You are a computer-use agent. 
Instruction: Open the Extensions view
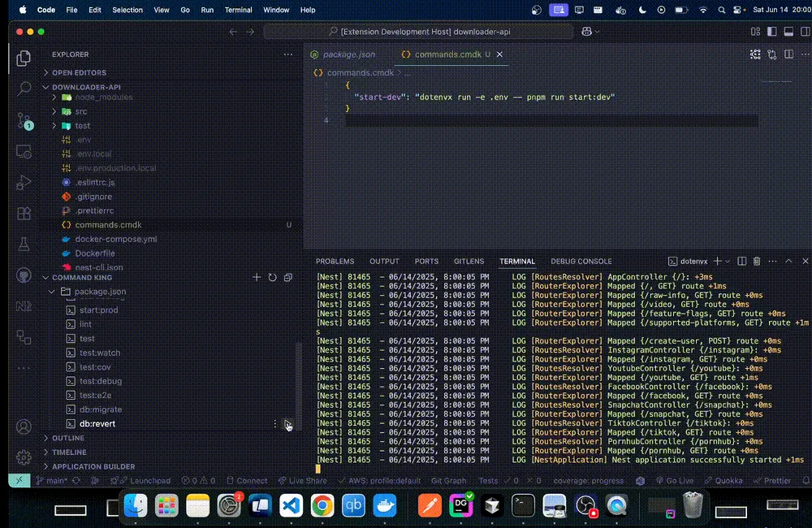coord(24,213)
